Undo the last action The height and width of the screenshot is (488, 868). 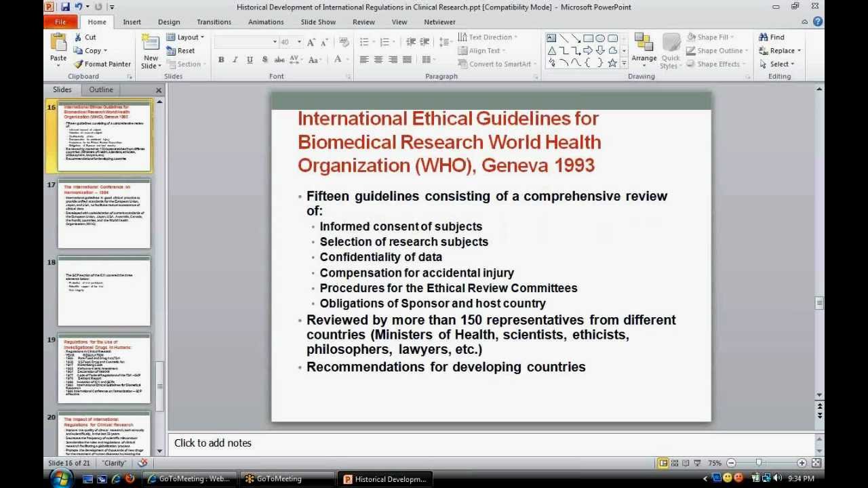tap(79, 7)
